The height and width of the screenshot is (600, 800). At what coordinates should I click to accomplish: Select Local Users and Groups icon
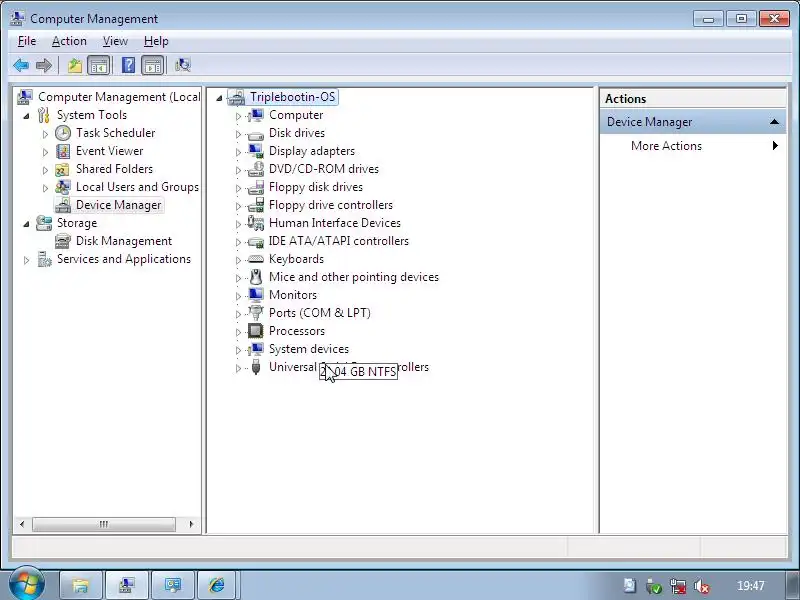63,187
